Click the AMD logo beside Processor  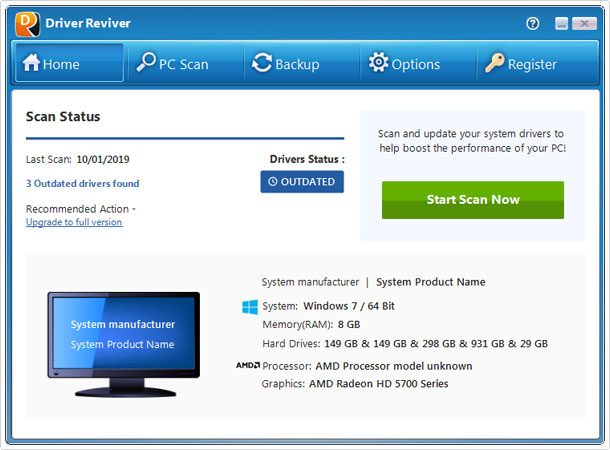pos(248,365)
